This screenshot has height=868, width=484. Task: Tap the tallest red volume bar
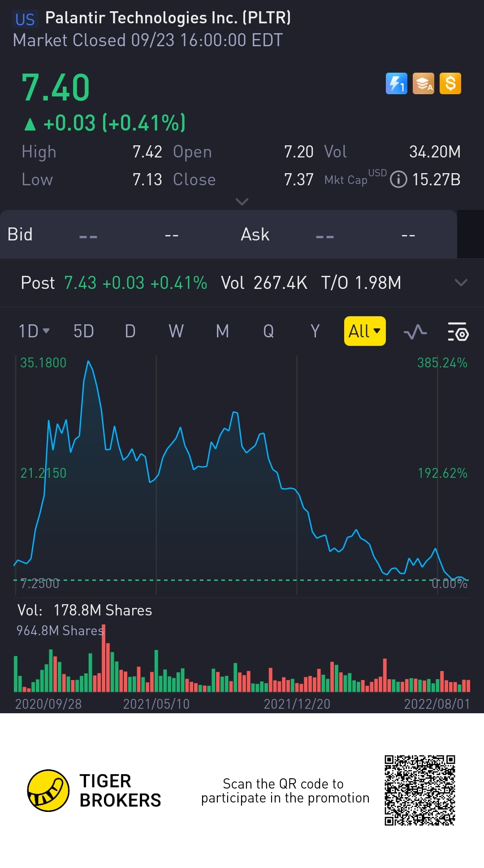[104, 659]
